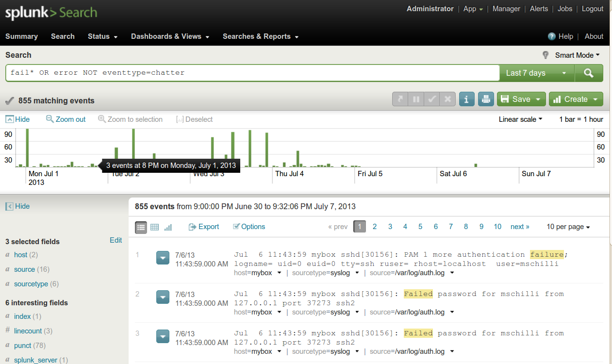Go to the Summary view
This screenshot has height=364, width=612.
coord(21,36)
